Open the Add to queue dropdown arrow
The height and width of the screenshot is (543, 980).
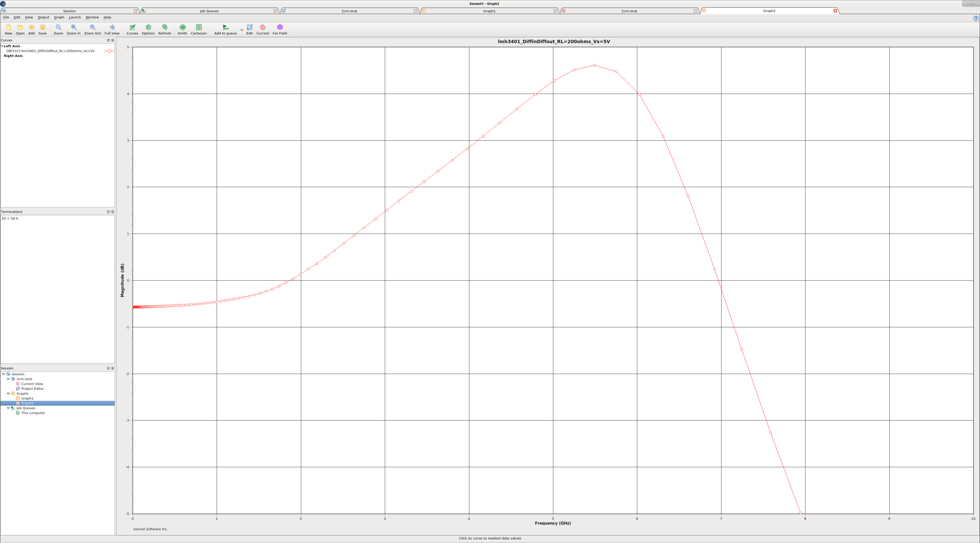click(x=242, y=30)
